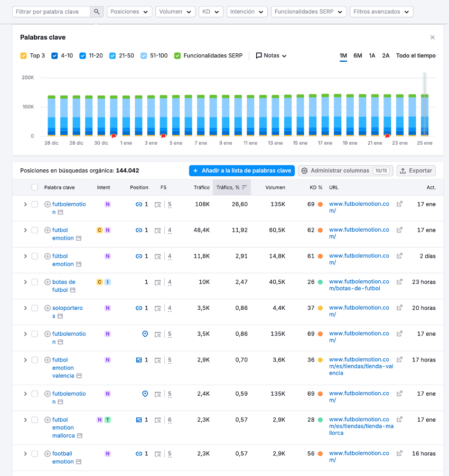Type in the Filtrar por palabra clave field

[51, 12]
